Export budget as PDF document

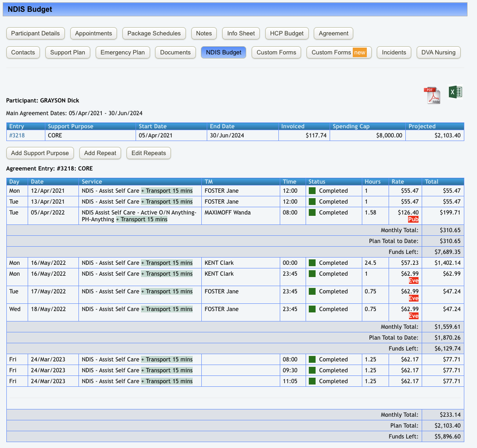[432, 95]
